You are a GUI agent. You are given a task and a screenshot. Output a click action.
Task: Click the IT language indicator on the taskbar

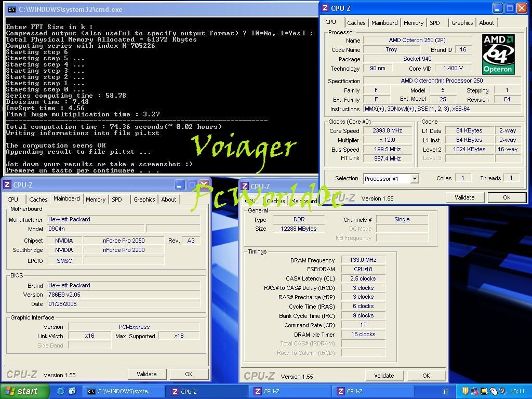[445, 392]
